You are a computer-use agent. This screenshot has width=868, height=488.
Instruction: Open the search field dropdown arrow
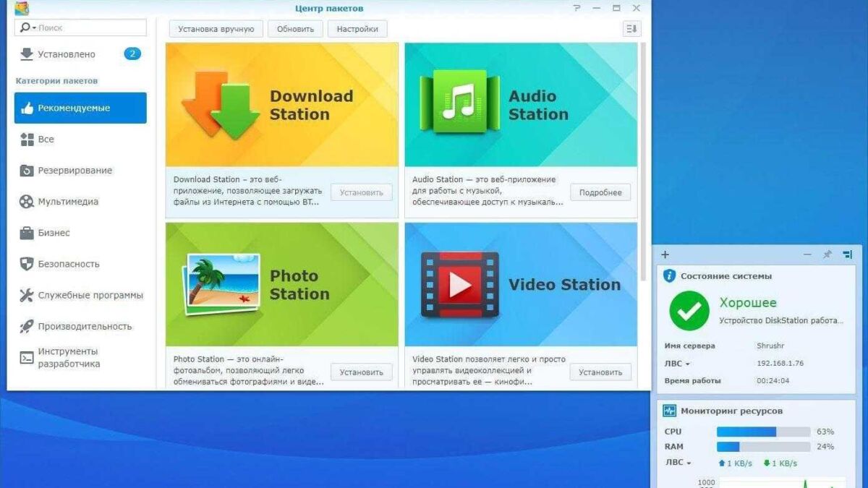[34, 28]
